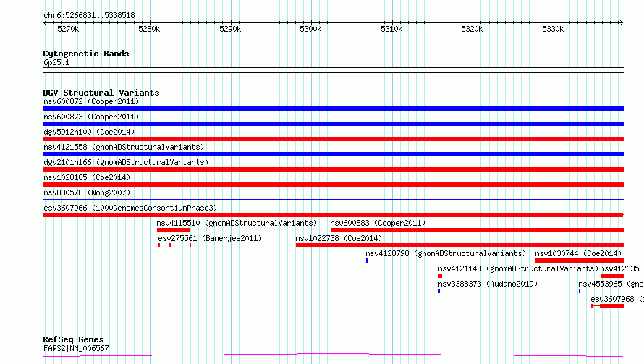This screenshot has width=644, height=364.
Task: Select the nsv1030744 (Coe2014) label
Action: 578,253
